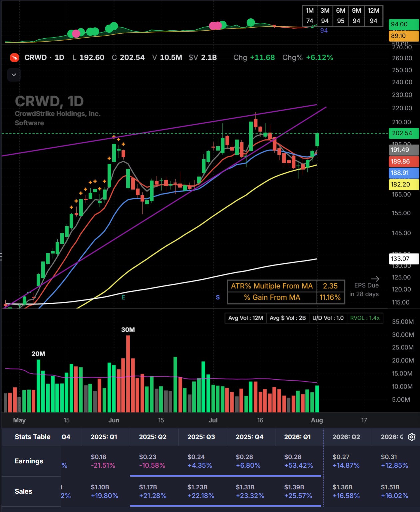This screenshot has width=420, height=512.
Task: Click the Sales row label
Action: (x=23, y=491)
